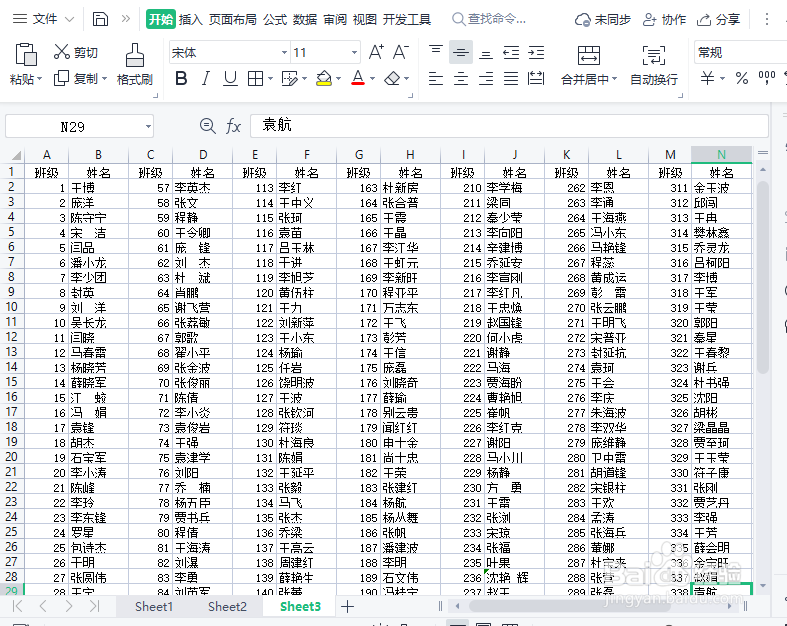The width and height of the screenshot is (787, 626).
Task: Click Merge and Center (合并居中) icon
Action: point(589,55)
